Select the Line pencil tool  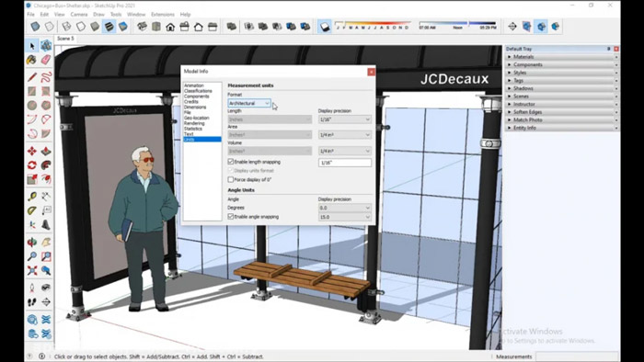(x=32, y=76)
